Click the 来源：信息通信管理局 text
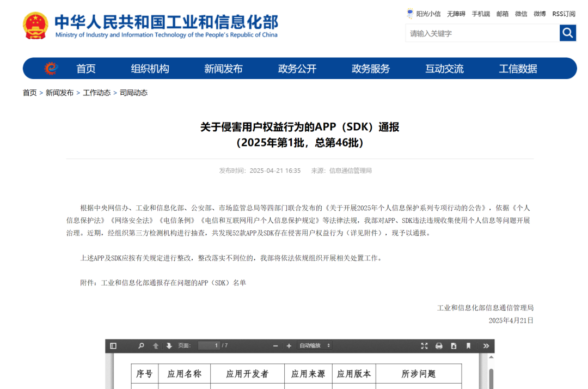 pyautogui.click(x=341, y=171)
